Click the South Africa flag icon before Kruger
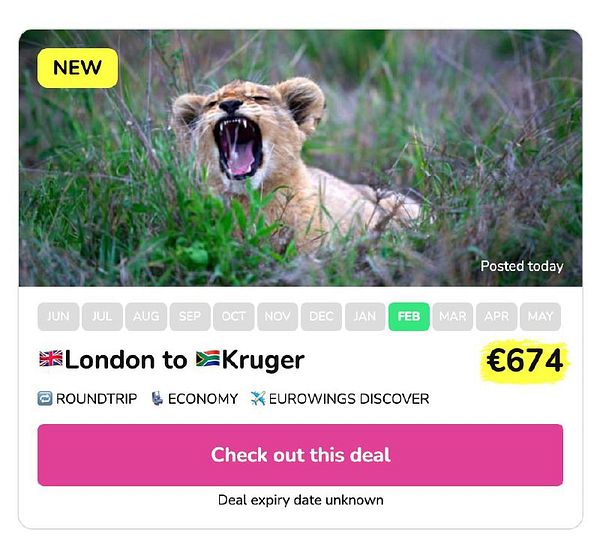Screen dimensions: 600x554 [x=208, y=359]
